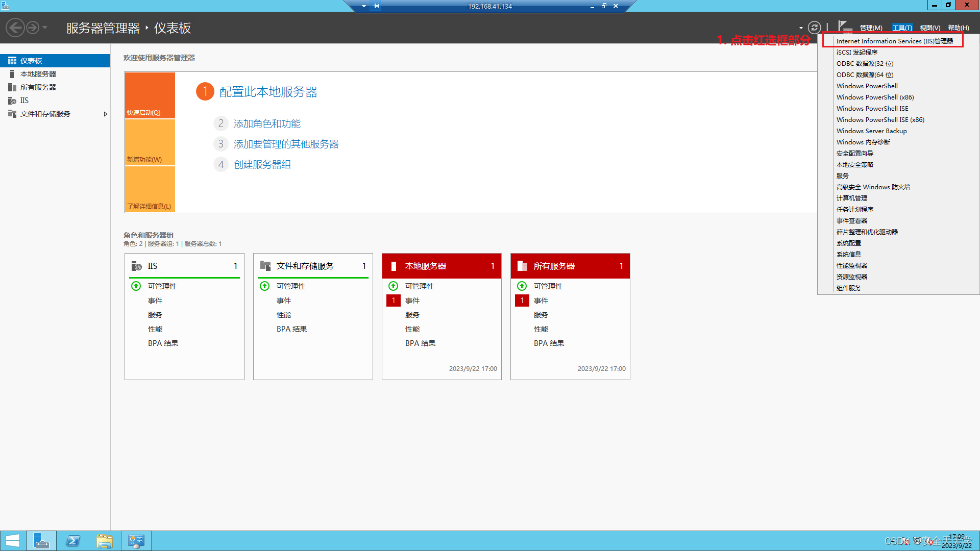980x551 pixels.
Task: Click the forward navigation arrow
Action: 33,28
